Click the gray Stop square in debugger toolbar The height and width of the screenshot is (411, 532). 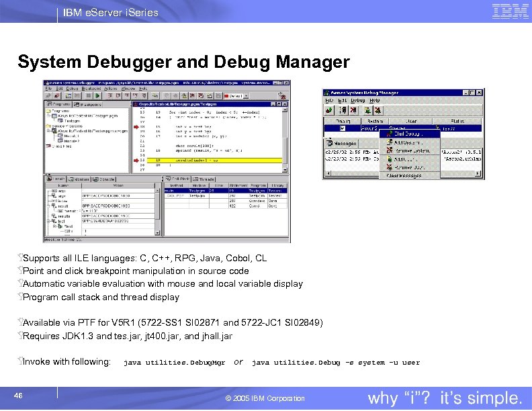(x=89, y=96)
